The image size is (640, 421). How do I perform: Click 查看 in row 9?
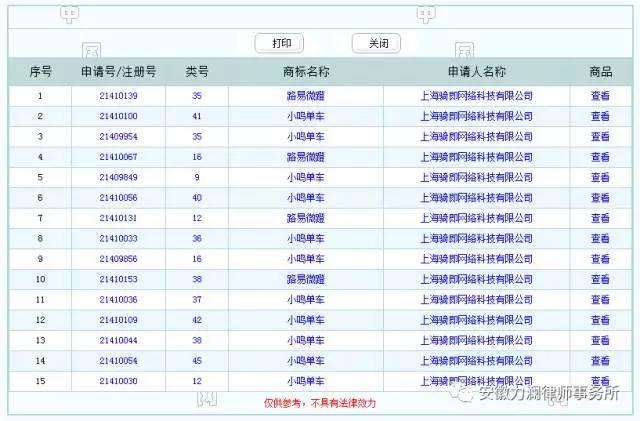click(600, 259)
